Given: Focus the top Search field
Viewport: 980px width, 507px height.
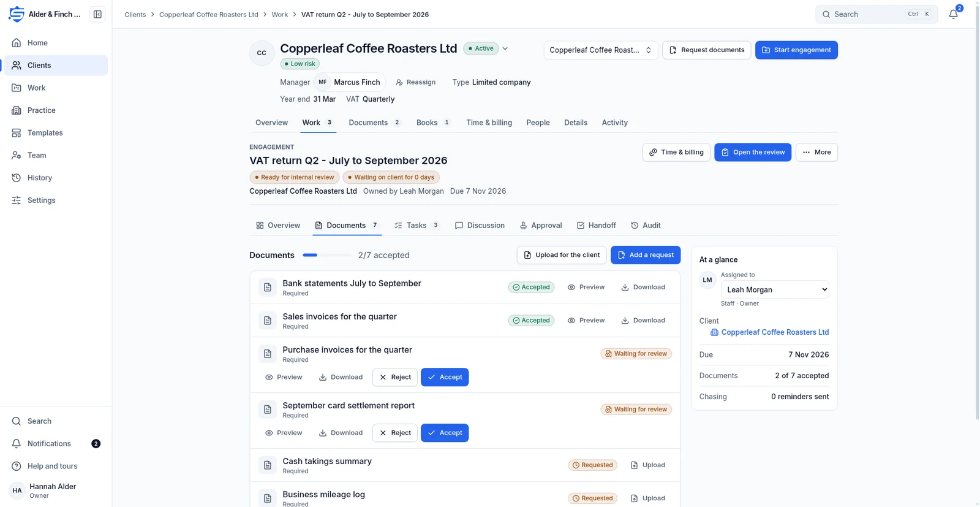Looking at the screenshot, I should click(876, 14).
